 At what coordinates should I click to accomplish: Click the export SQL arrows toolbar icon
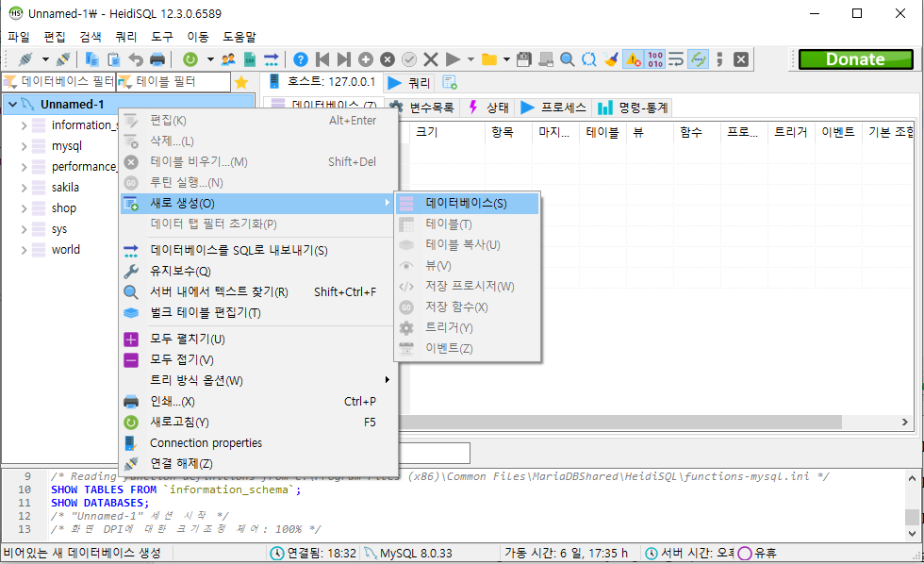point(272,59)
